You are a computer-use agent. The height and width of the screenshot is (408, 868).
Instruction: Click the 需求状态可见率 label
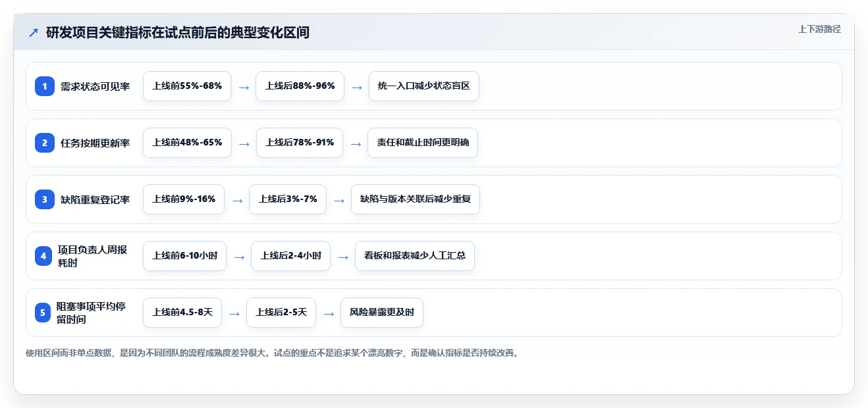[x=95, y=86]
